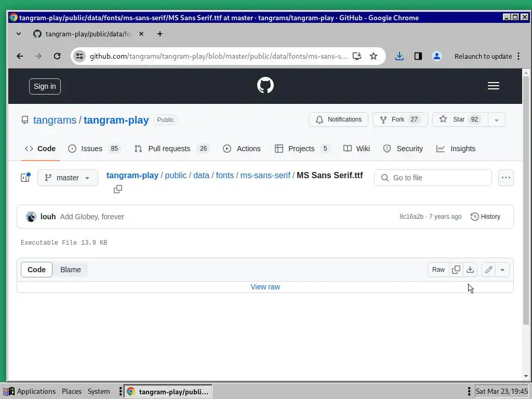Open the master branch selector dropdown
Screen dimensions: 532x399
point(68,178)
